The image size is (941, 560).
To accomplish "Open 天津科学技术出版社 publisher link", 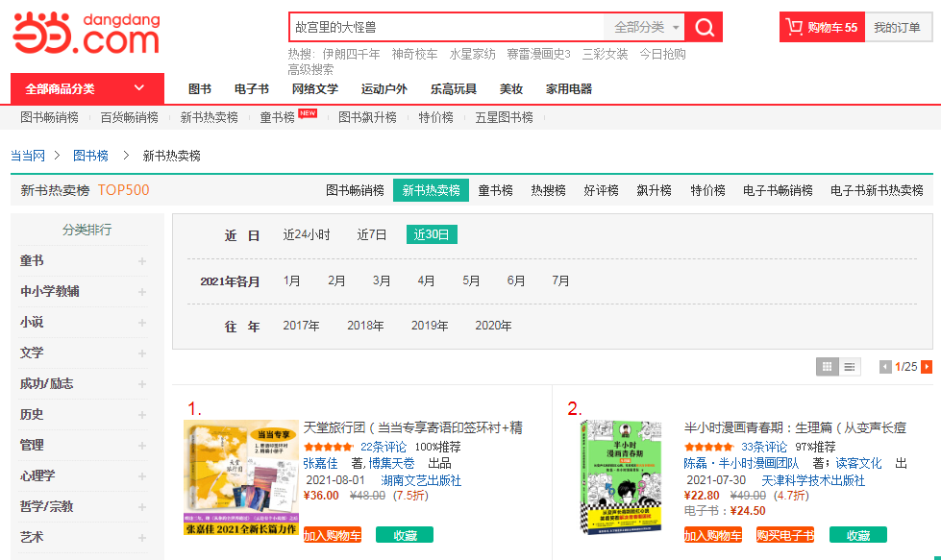I will coord(813,481).
